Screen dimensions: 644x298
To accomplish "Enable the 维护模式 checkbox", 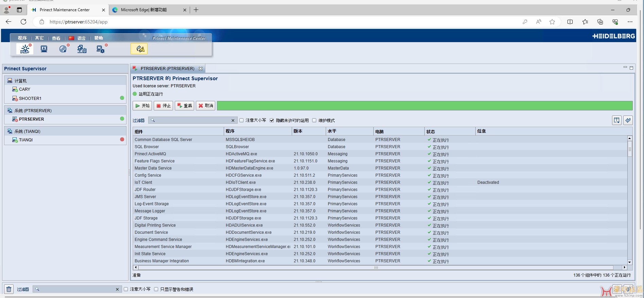I will tap(314, 120).
